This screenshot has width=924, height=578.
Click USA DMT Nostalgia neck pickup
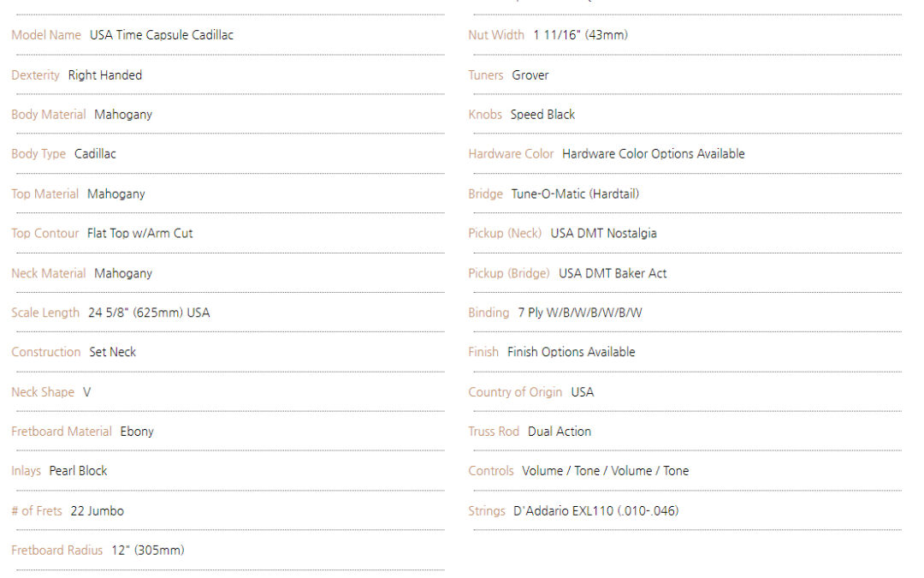tap(603, 233)
